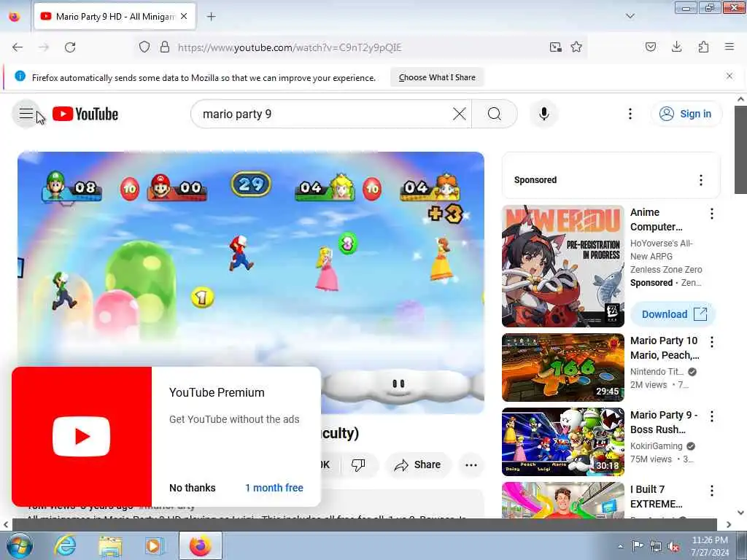Decline Premium with No thanks

tap(193, 488)
